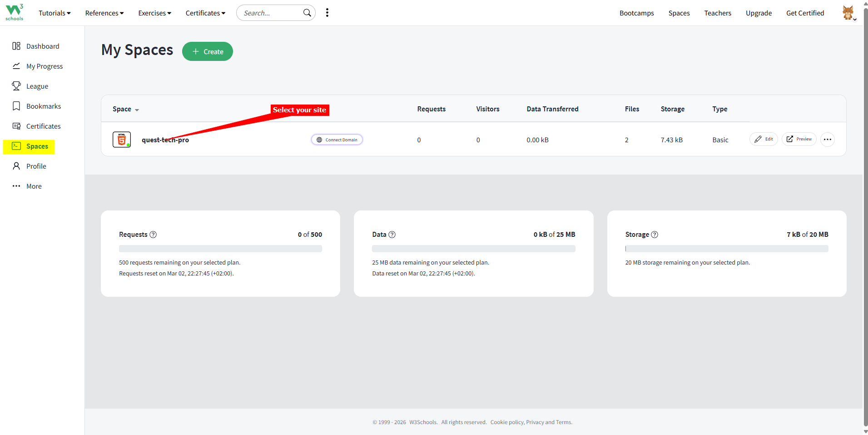The image size is (868, 435).
Task: Open Bookmarks in the sidebar
Action: [x=37, y=106]
